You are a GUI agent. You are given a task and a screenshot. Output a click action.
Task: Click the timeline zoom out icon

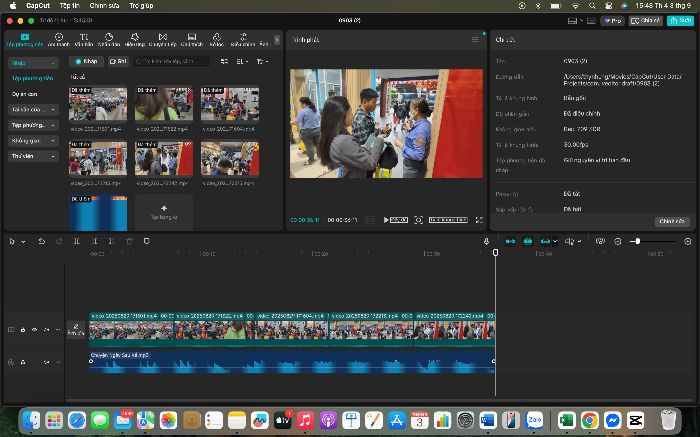coord(618,241)
